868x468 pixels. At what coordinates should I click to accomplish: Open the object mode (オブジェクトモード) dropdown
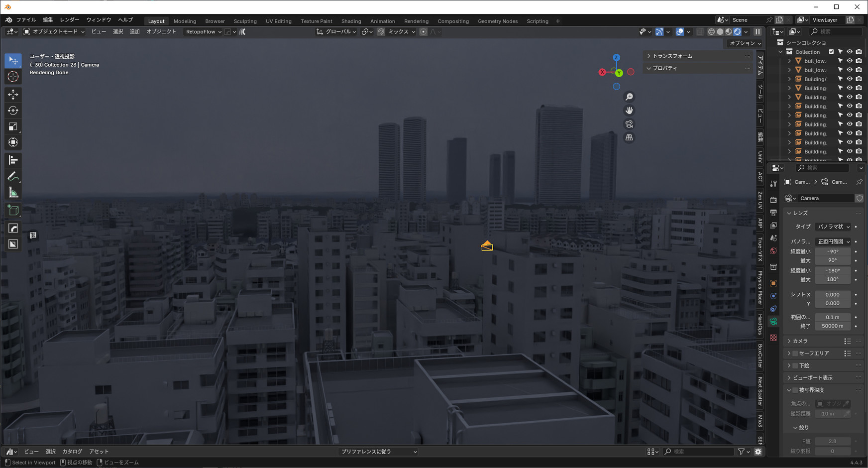(x=54, y=32)
